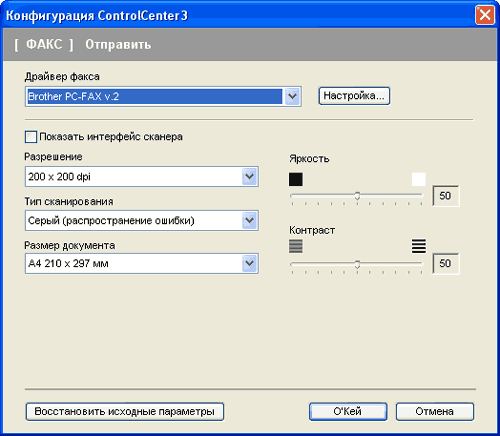Click the brightness value field showing 50
Viewport: 500px width, 436px height.
(x=446, y=196)
